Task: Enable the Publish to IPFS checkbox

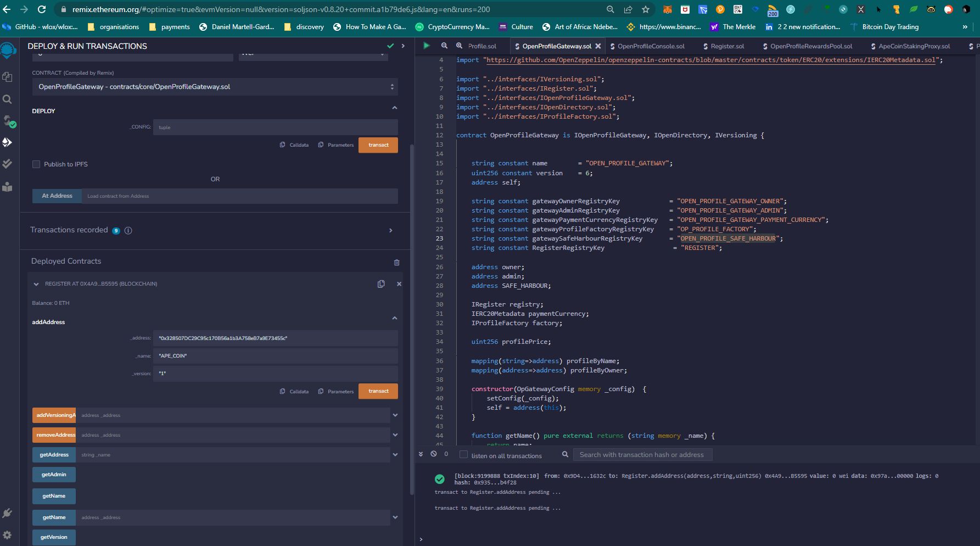Action: click(x=36, y=164)
